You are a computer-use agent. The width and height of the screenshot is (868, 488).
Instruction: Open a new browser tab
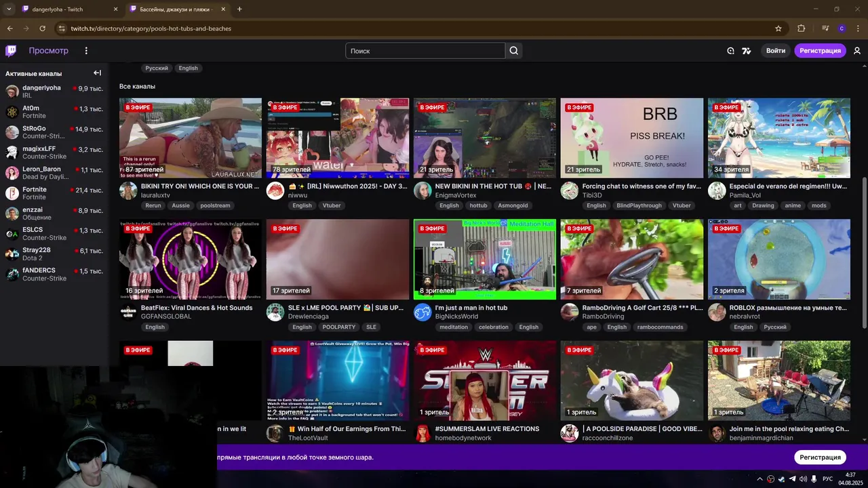coord(239,9)
